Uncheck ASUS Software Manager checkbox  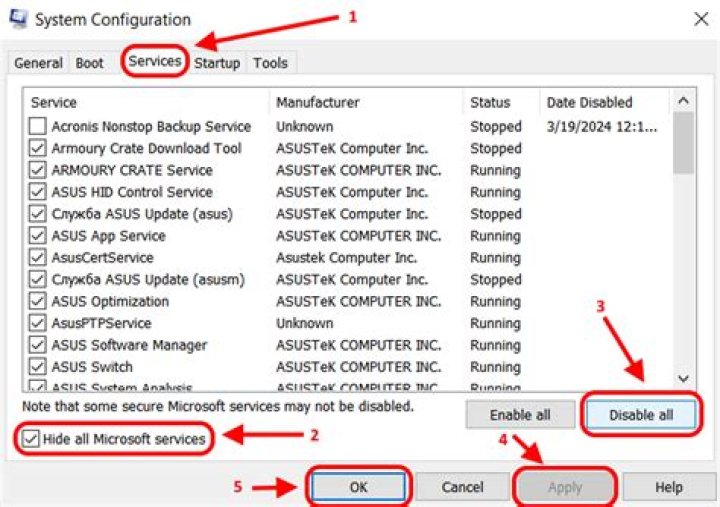tap(37, 345)
